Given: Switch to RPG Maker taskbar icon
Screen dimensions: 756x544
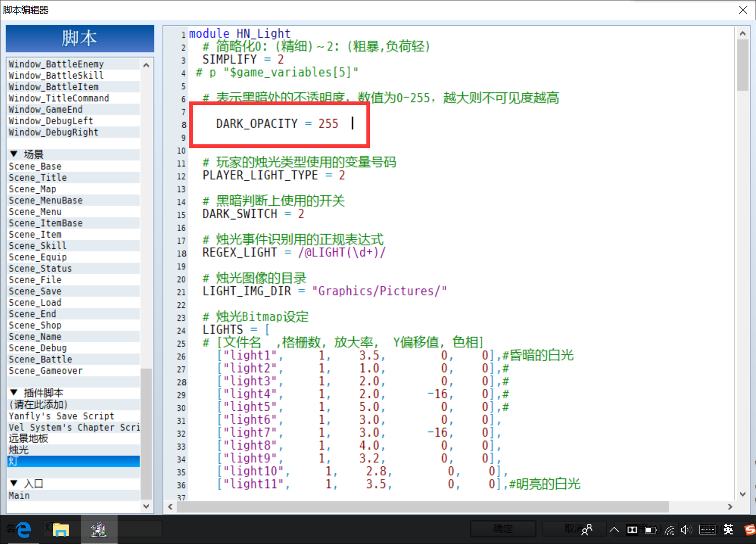Looking at the screenshot, I should point(99,529).
